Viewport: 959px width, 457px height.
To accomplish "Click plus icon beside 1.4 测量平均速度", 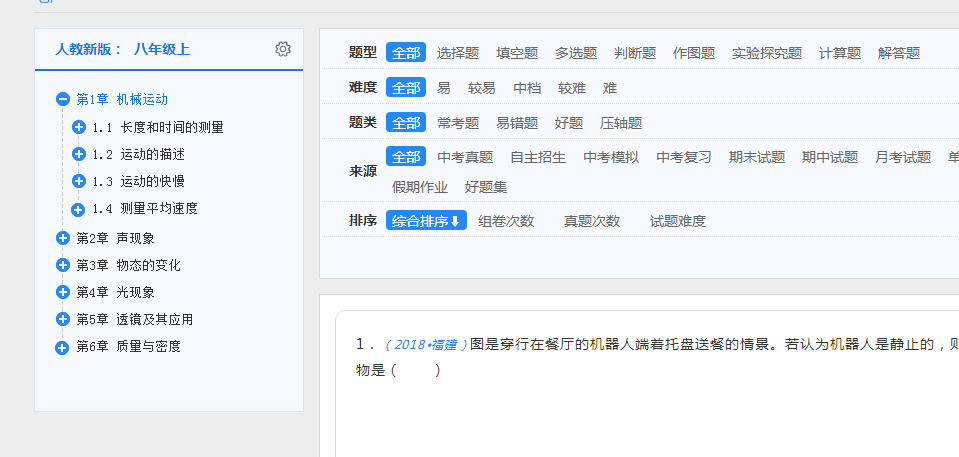I will click(x=79, y=208).
